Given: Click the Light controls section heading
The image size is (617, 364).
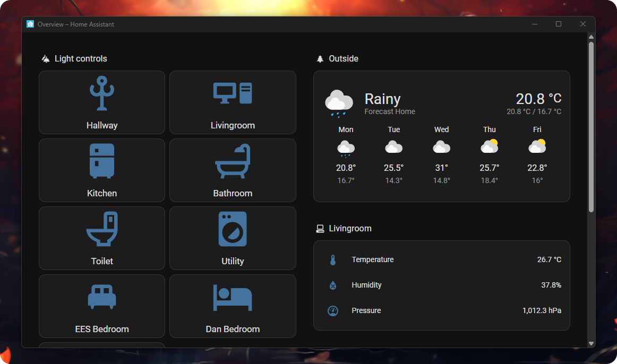Looking at the screenshot, I should point(81,59).
